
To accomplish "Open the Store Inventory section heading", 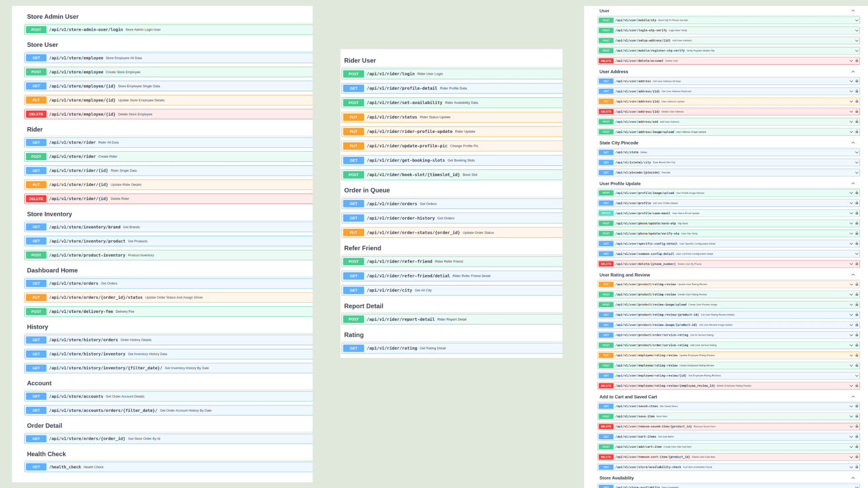I will (49, 214).
